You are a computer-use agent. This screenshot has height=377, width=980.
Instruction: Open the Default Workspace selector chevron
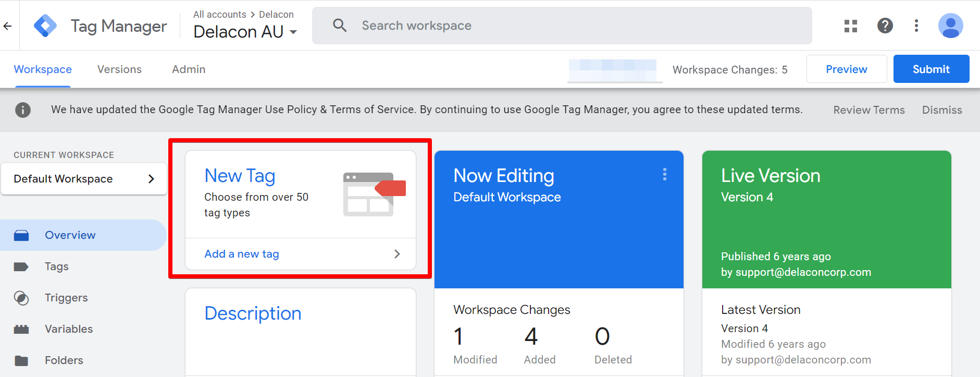(x=151, y=179)
